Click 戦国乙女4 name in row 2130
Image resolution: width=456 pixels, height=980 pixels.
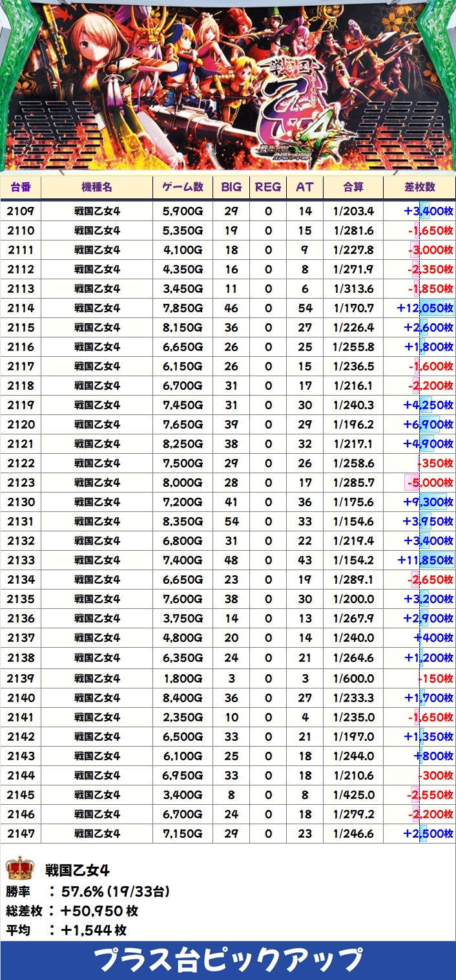[97, 502]
